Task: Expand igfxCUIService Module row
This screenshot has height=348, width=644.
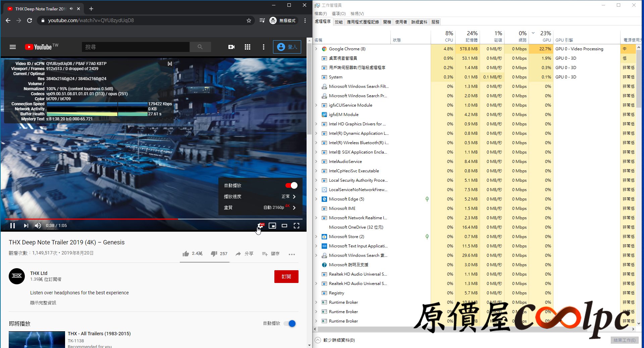Action: point(316,105)
